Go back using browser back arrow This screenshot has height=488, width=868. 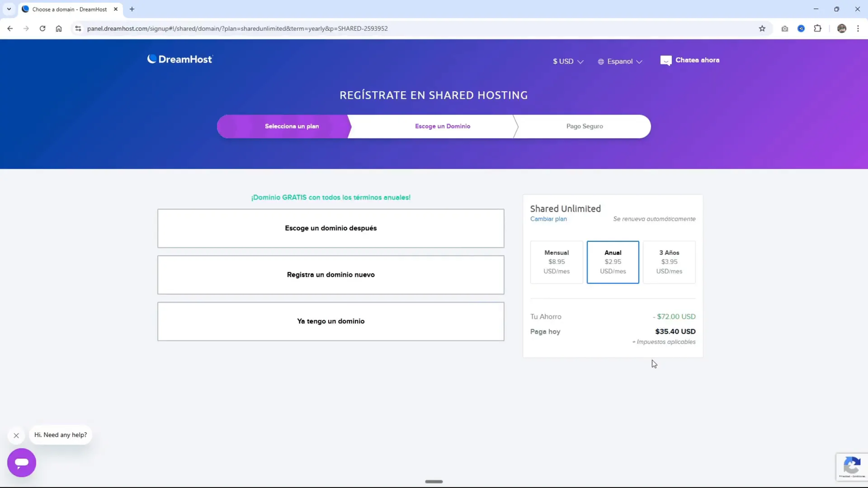(x=10, y=28)
